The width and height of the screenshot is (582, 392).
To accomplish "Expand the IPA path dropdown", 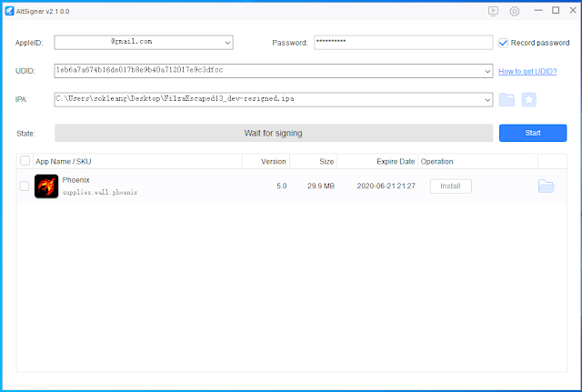I will 487,99.
